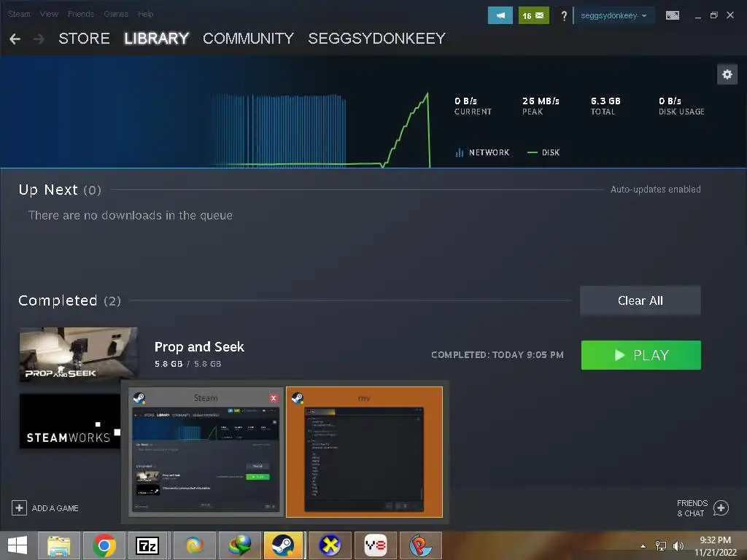Viewport: 747px width, 560px height.
Task: Click the Clear All button
Action: [640, 300]
